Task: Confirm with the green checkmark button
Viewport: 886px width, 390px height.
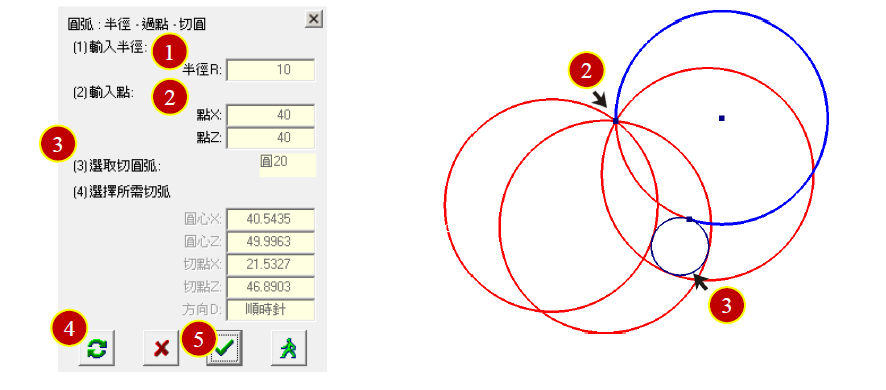Action: pos(225,349)
